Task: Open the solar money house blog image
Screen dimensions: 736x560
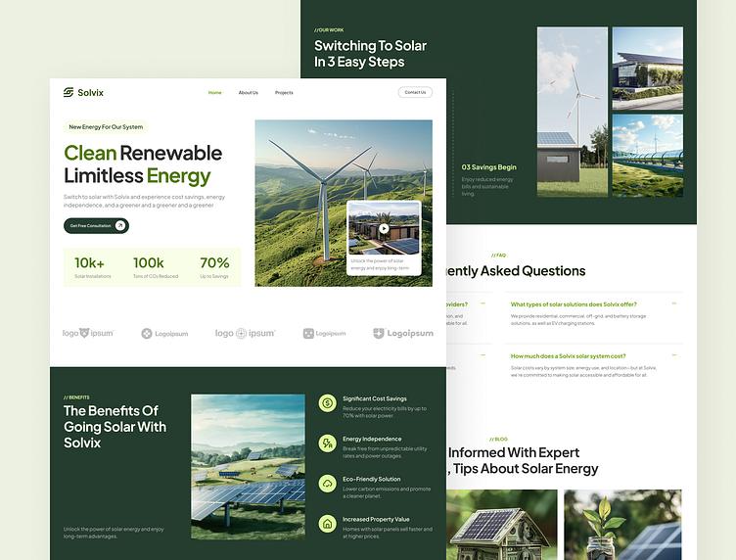Action: click(502, 525)
